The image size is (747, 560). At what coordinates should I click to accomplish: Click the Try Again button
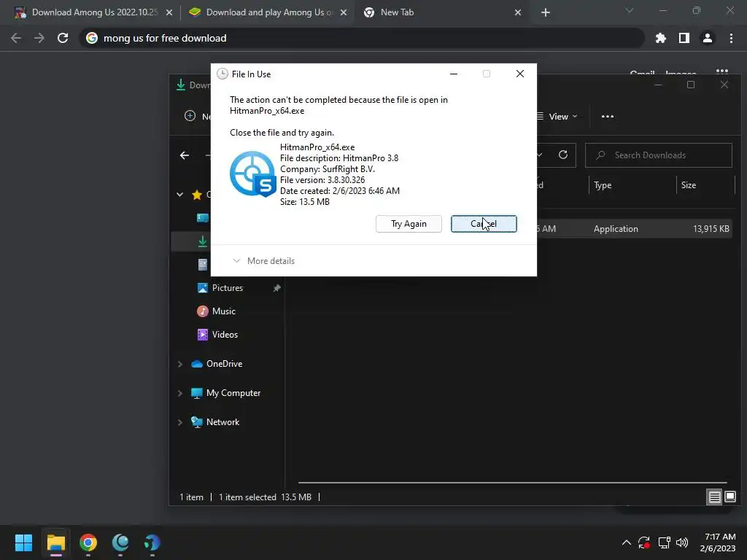409,224
